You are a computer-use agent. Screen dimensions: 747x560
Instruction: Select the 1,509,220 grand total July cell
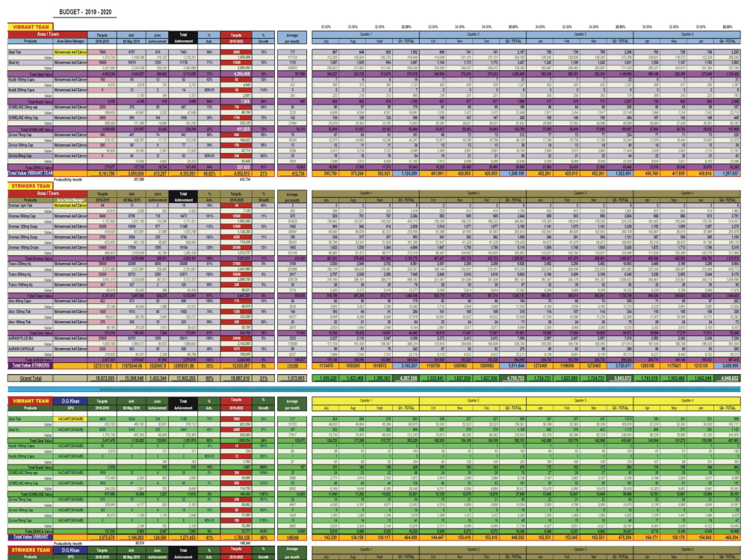point(326,378)
